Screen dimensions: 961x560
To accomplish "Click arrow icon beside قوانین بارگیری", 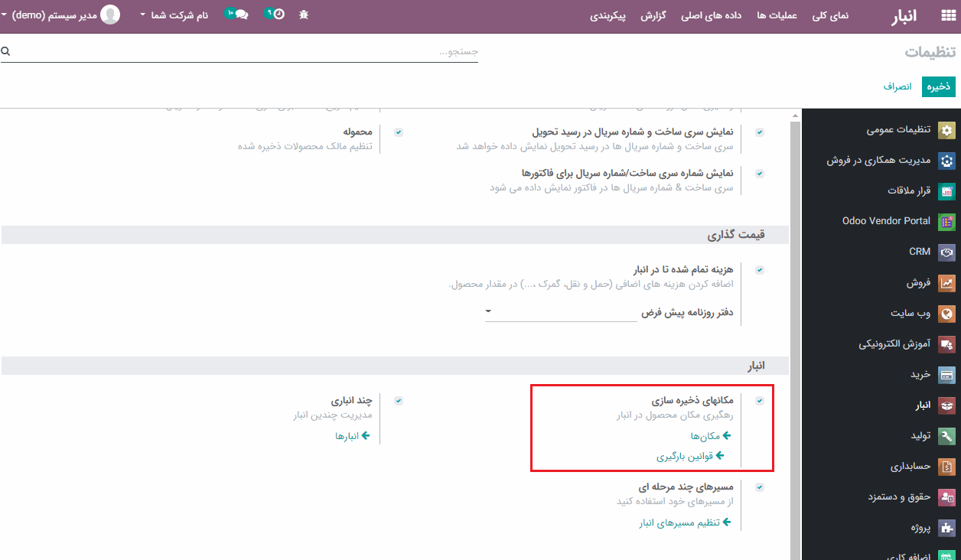I will pos(719,456).
